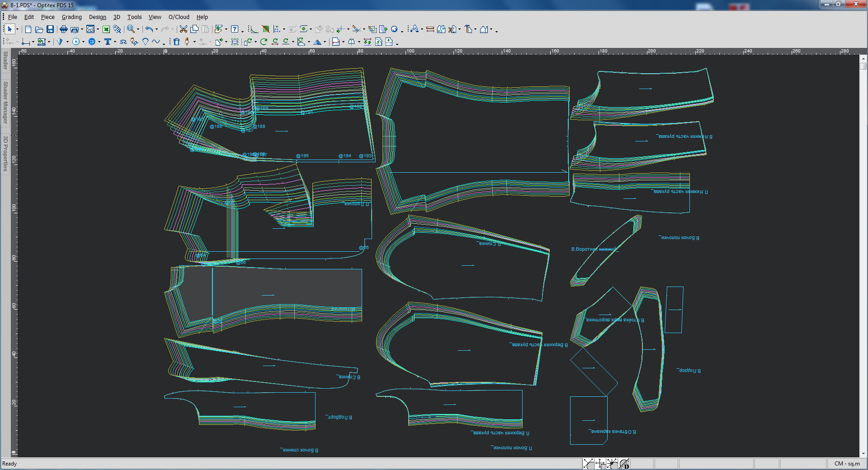Click the trash can Delete icon
868x470 pixels.
point(176,42)
